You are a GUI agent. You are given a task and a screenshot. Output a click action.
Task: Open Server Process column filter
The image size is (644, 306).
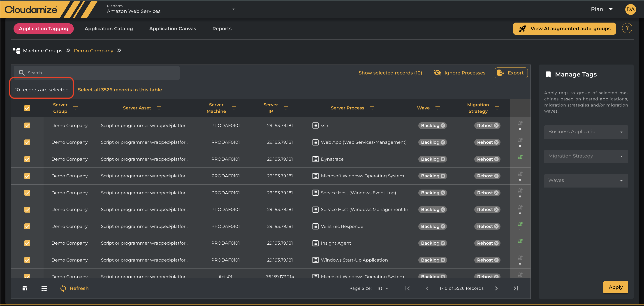coord(372,108)
